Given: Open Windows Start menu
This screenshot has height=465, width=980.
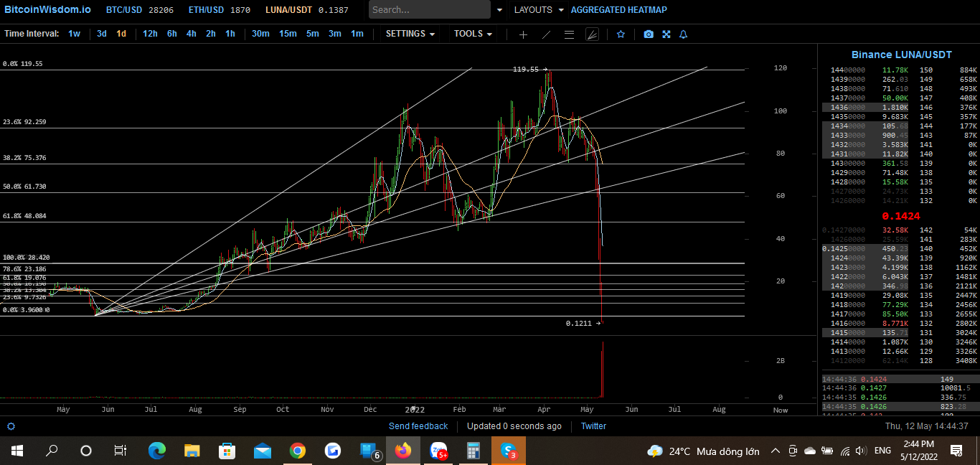Looking at the screenshot, I should pos(17,451).
